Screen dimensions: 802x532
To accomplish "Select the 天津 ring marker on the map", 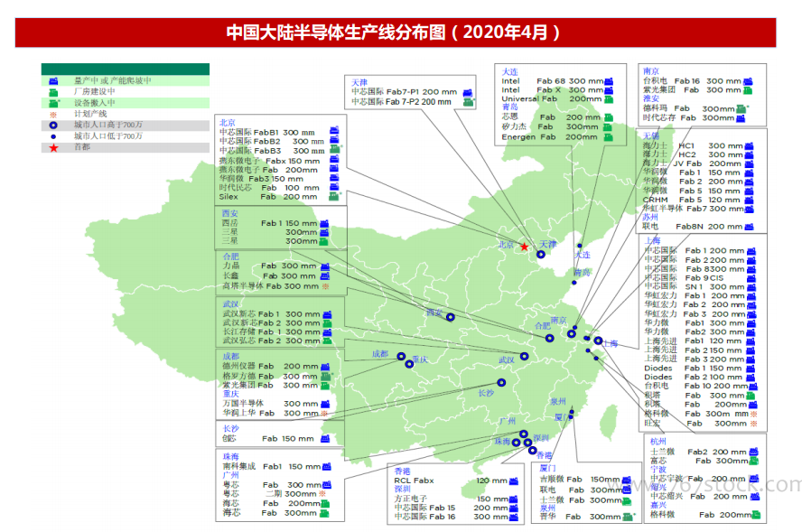I will coord(541,254).
